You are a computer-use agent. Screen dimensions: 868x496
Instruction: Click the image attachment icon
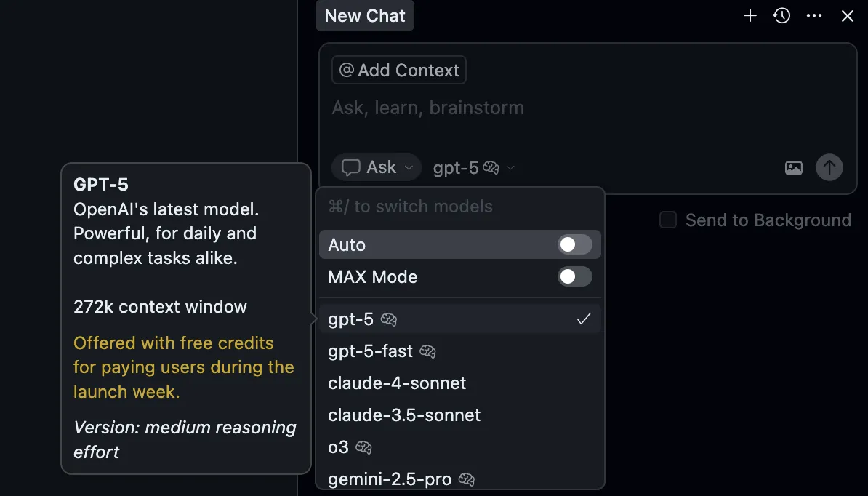pyautogui.click(x=794, y=168)
